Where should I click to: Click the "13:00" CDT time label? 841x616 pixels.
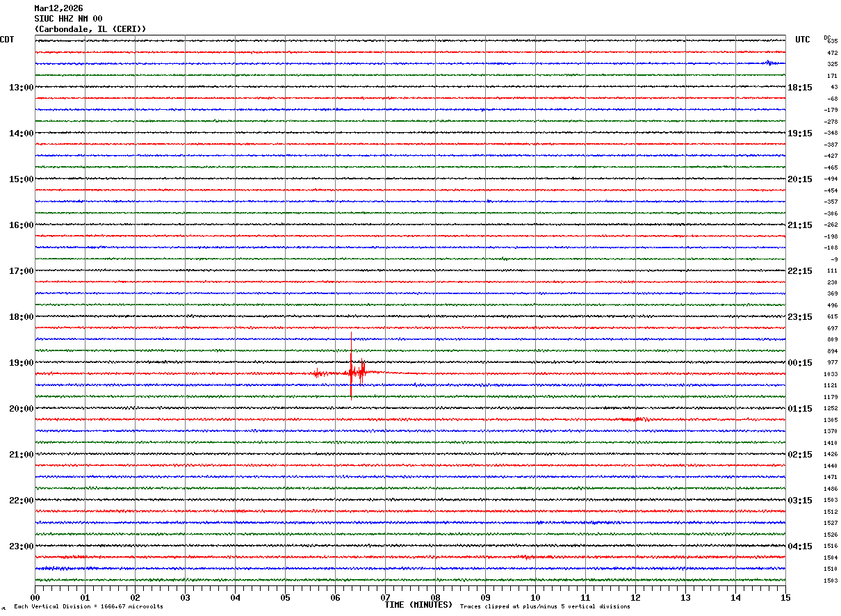[21, 88]
